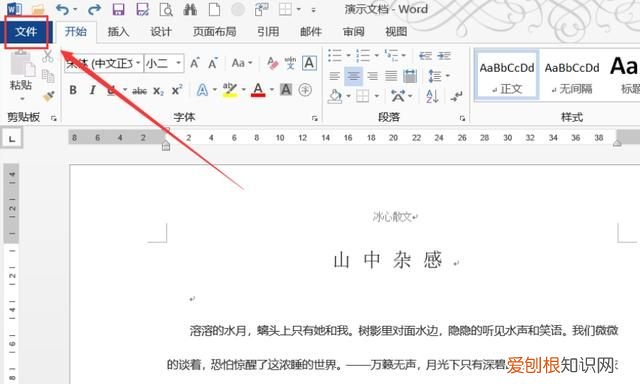Justify paragraph text
This screenshot has width=640, height=384.
pos(391,76)
